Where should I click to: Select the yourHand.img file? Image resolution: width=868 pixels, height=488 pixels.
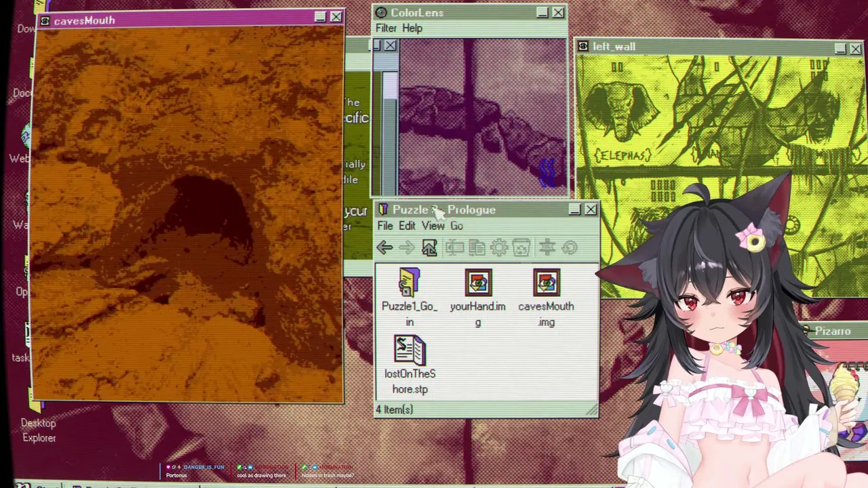[477, 298]
